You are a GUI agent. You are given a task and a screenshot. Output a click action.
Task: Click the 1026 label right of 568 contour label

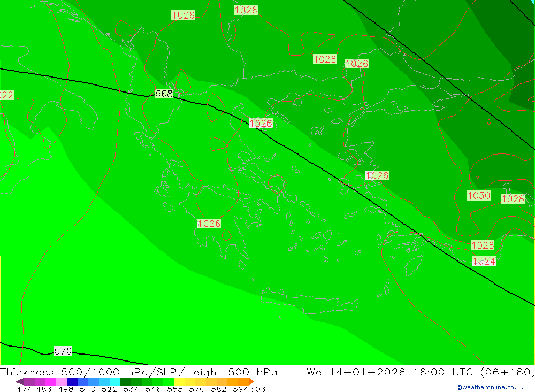261,123
